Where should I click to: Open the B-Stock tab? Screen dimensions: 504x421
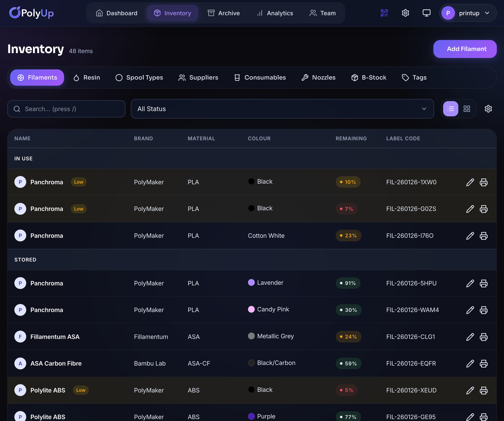(369, 78)
